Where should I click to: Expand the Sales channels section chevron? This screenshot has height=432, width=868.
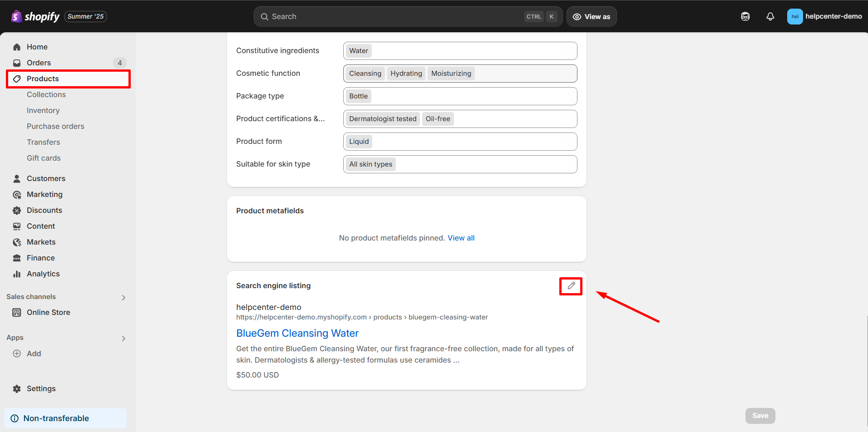click(123, 298)
